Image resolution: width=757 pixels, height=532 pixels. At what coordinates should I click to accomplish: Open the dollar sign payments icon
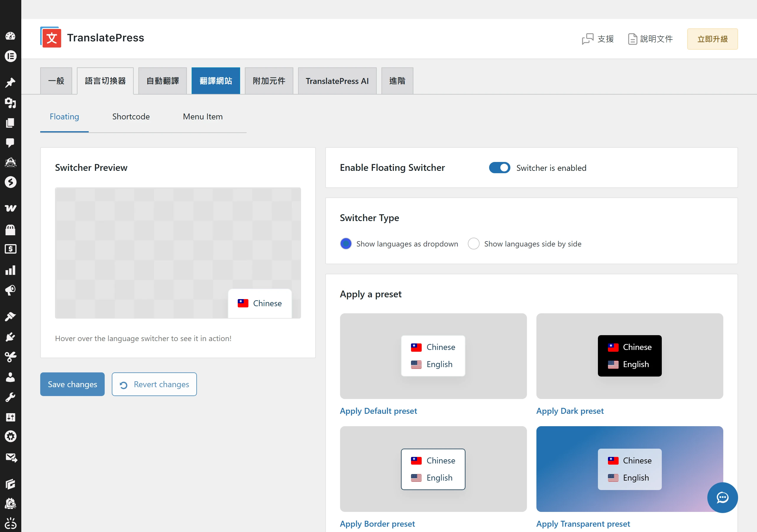click(11, 249)
